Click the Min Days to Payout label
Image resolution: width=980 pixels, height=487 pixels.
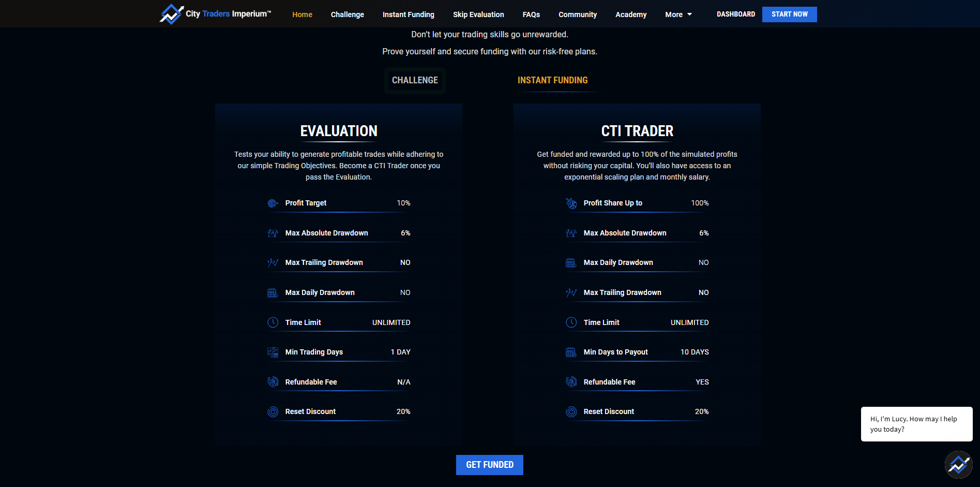tap(615, 352)
